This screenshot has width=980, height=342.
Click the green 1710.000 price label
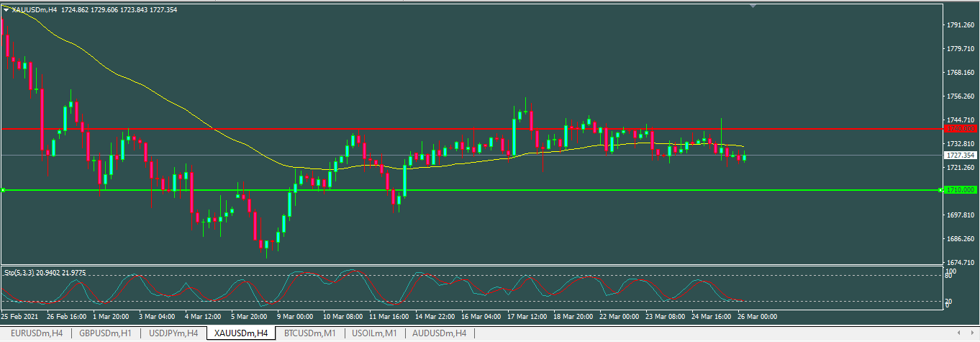961,190
